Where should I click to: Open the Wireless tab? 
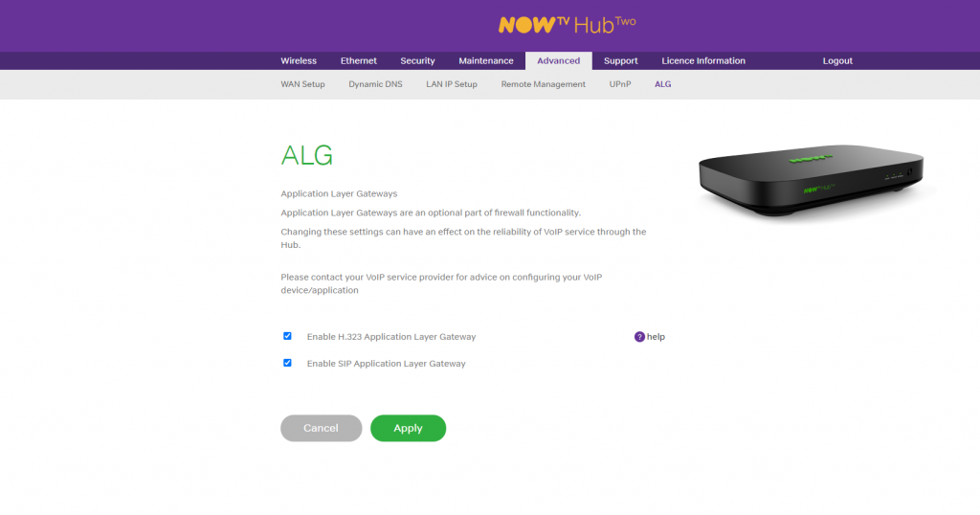tap(299, 60)
